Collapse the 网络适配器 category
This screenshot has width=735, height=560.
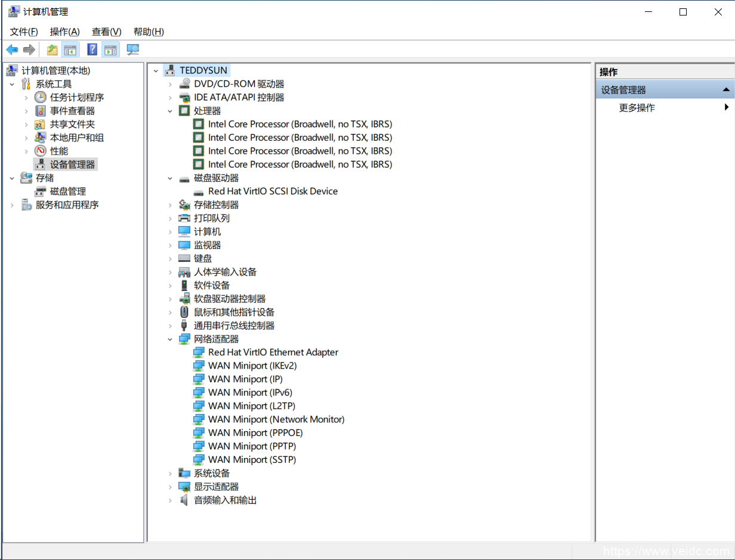click(x=170, y=339)
